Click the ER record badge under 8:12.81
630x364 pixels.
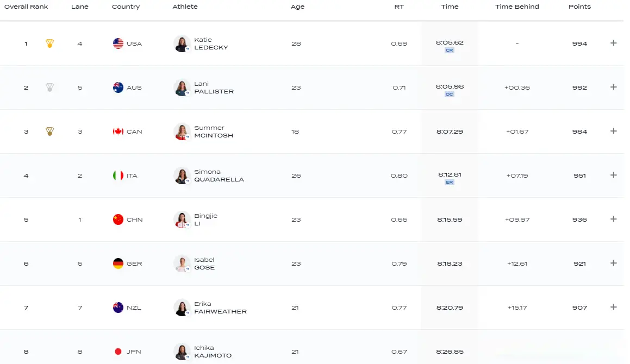(449, 183)
